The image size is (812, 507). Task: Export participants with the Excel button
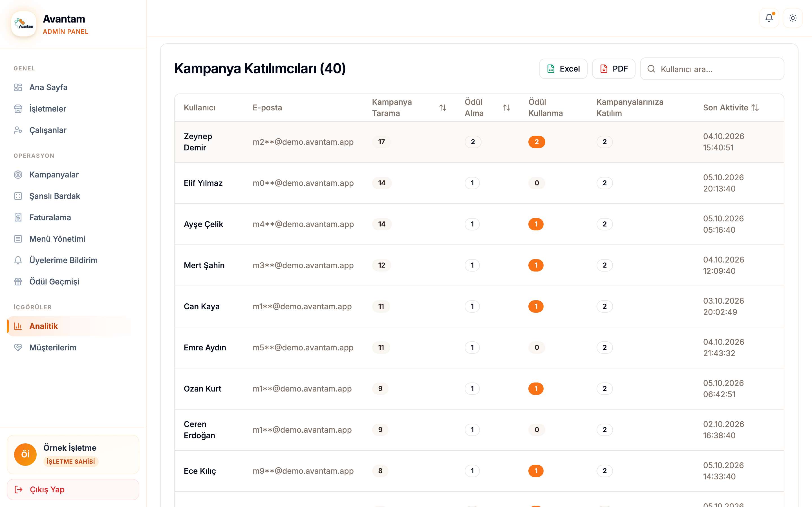tap(563, 69)
